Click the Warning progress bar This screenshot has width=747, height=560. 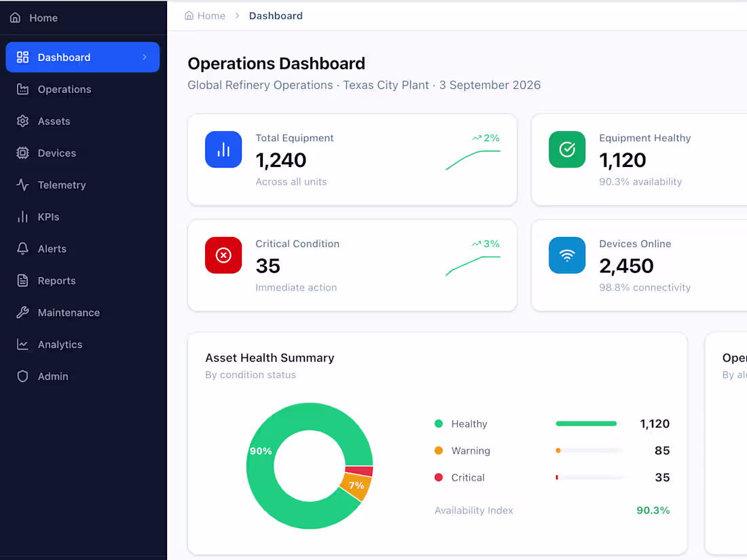tap(588, 450)
